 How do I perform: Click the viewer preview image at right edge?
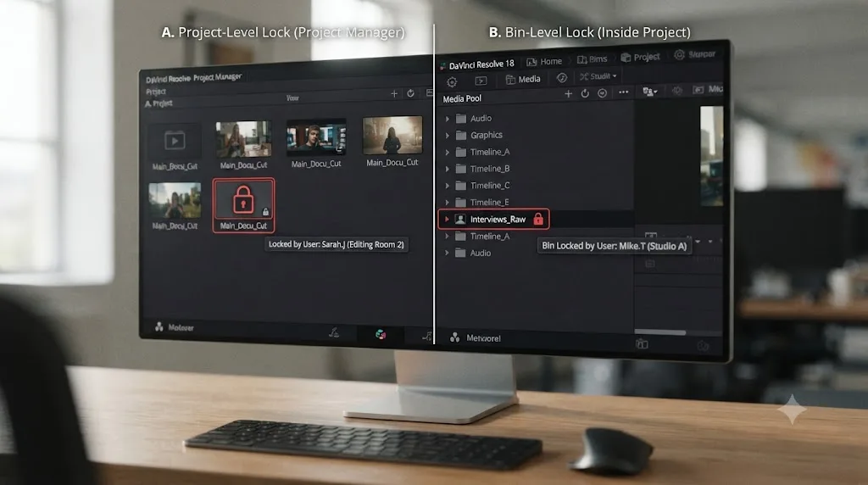[711, 156]
